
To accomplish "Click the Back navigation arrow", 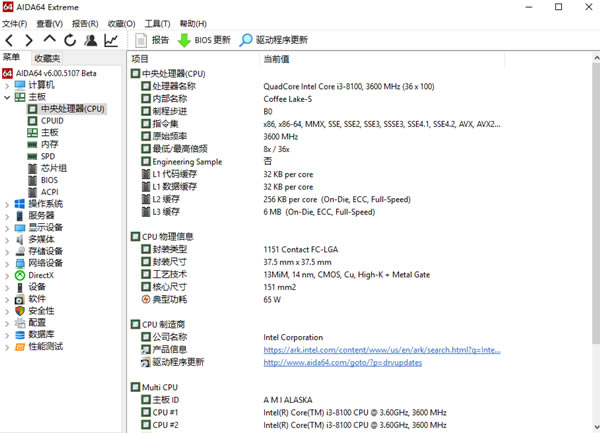I will pos(10,40).
